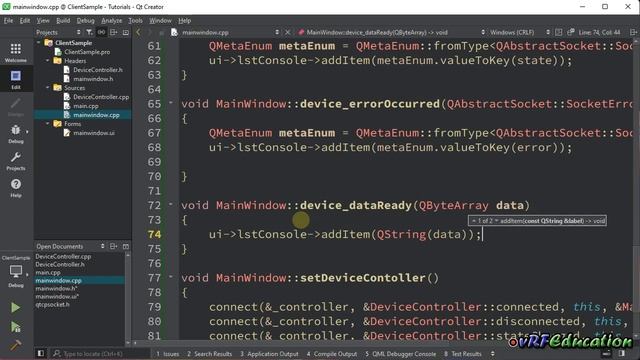Build project with the hammer icon

[16, 346]
